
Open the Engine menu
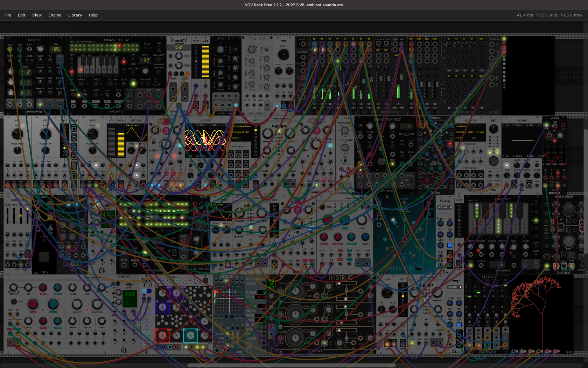(x=55, y=15)
